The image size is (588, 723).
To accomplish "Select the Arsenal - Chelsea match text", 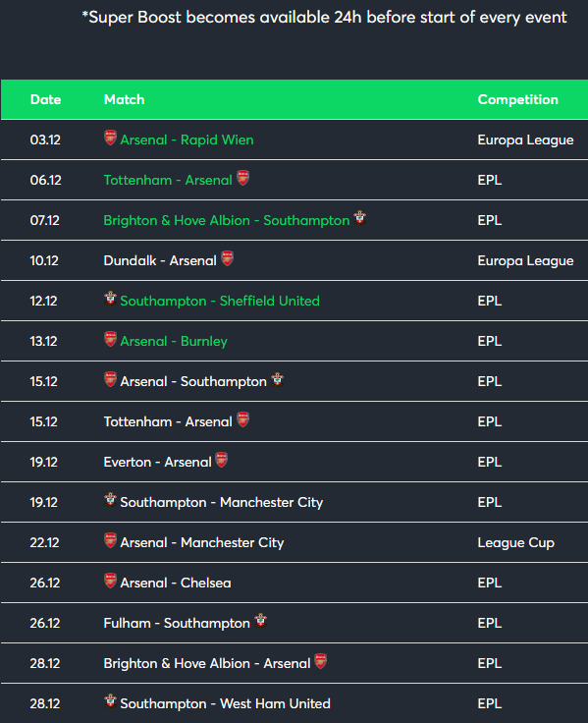I will coord(176,583).
